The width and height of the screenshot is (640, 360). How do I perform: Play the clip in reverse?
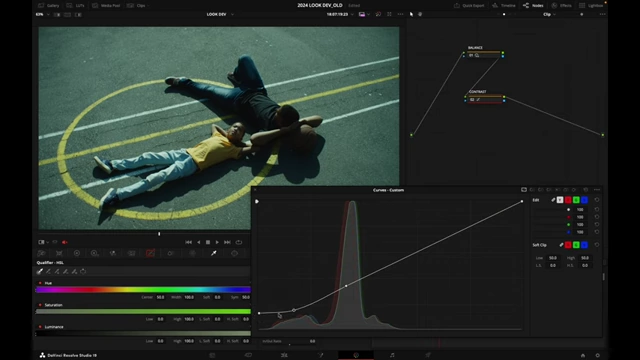(x=199, y=242)
